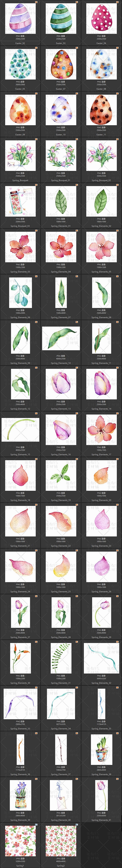The height and width of the screenshot is (868, 122).
Task: Click the file name "Spring_Elements_26"
Action: [x=101, y=591]
